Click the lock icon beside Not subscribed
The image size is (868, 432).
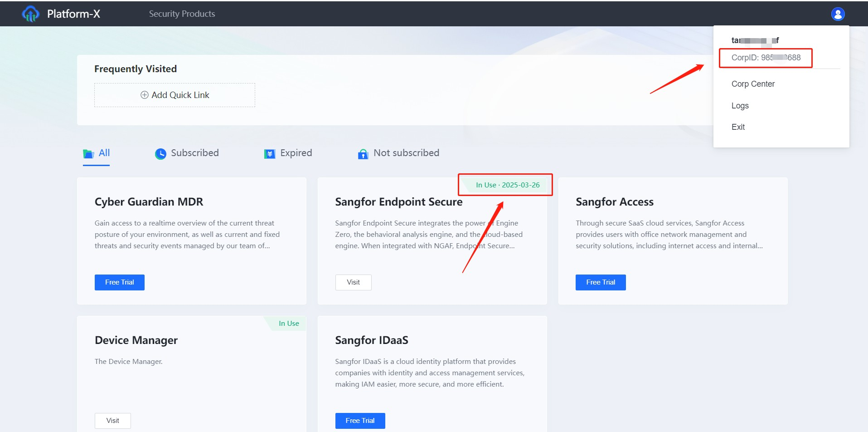pyautogui.click(x=363, y=154)
